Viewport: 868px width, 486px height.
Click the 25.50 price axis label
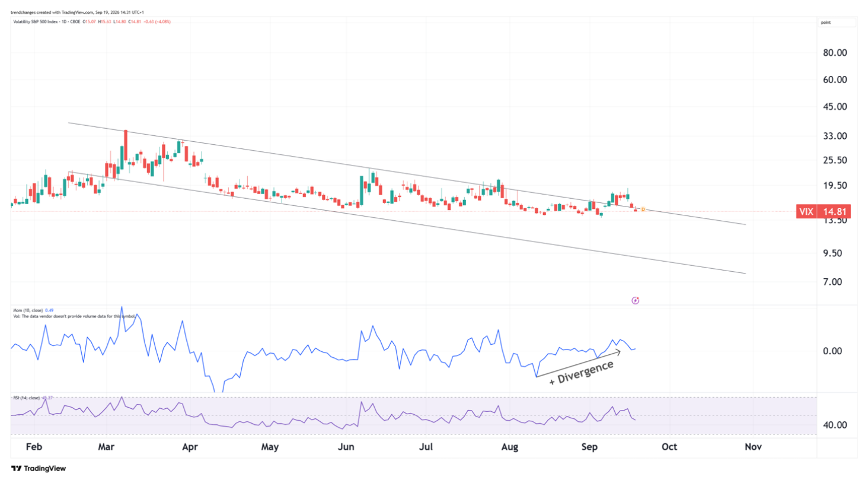835,160
